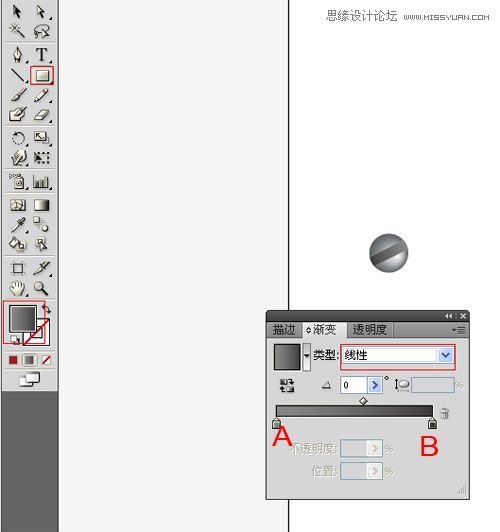Select the Symbol Sprayer tool
The image size is (500, 532).
pos(18,181)
